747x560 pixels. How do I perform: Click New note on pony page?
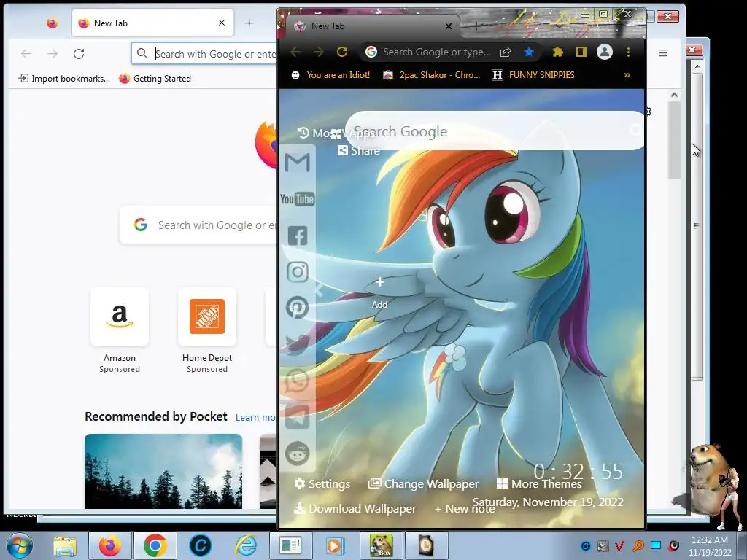click(465, 508)
